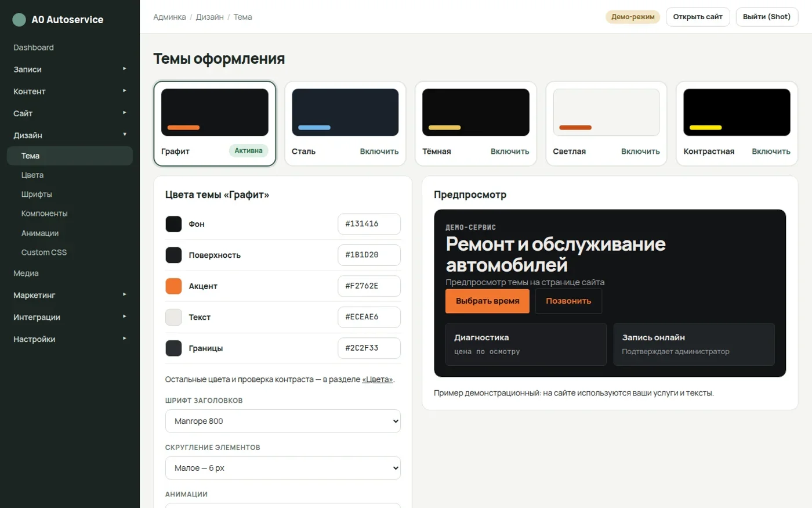Open the Фон color swatch
The height and width of the screenshot is (508, 812).
point(173,224)
